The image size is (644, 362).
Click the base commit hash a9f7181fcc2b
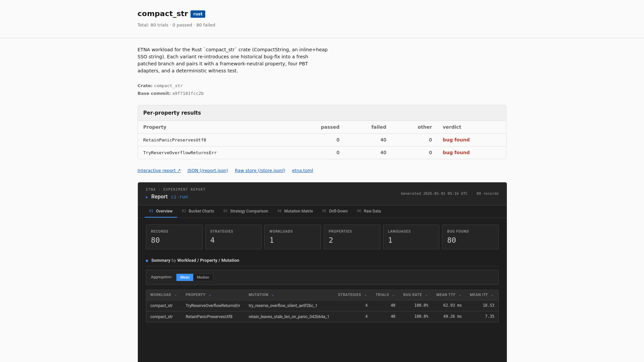click(x=188, y=94)
